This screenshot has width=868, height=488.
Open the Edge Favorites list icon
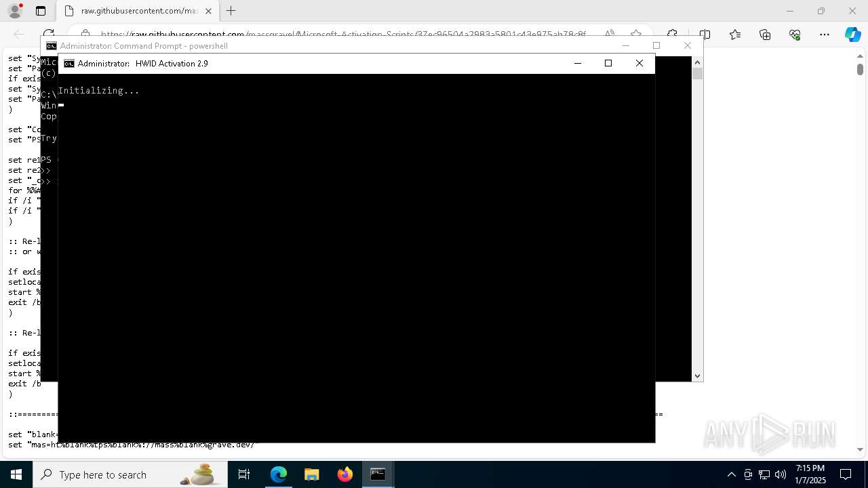click(x=735, y=35)
